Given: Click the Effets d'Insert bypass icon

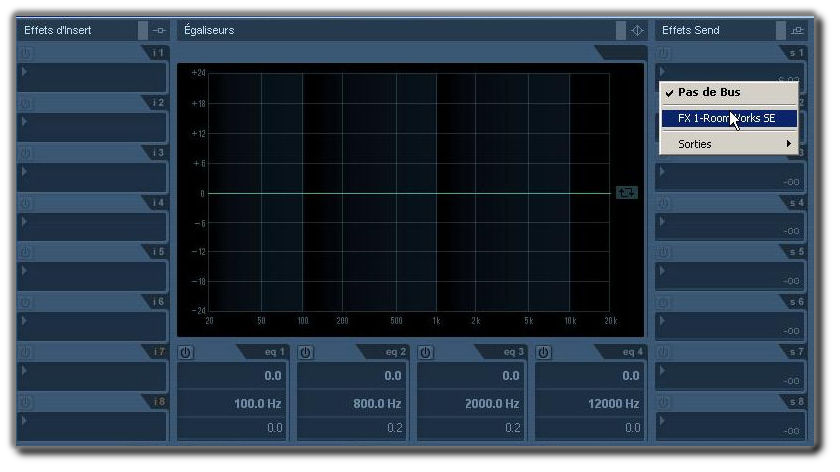Looking at the screenshot, I should [x=159, y=30].
